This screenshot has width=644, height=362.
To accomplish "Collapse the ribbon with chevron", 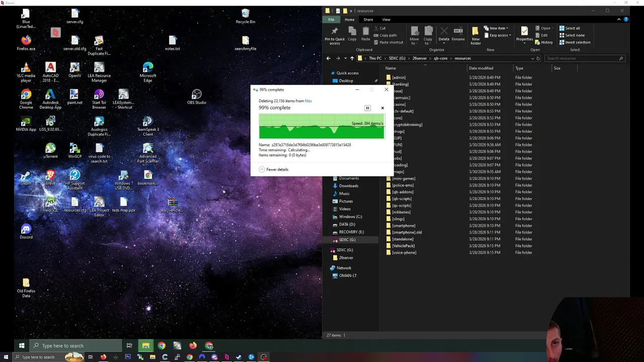I will click(x=619, y=20).
